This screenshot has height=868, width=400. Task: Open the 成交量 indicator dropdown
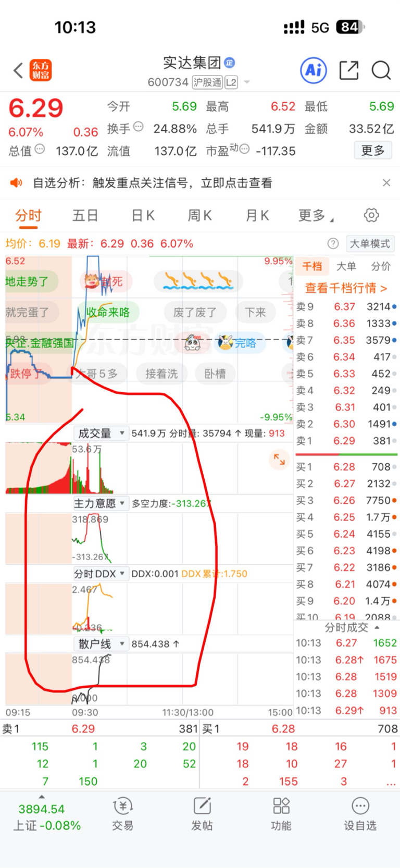(x=101, y=433)
